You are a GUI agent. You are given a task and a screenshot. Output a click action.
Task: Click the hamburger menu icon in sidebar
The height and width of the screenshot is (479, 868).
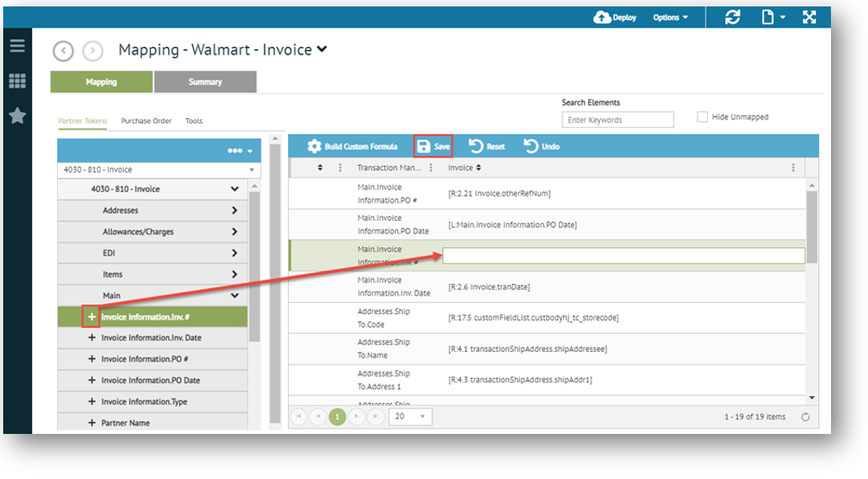click(17, 45)
